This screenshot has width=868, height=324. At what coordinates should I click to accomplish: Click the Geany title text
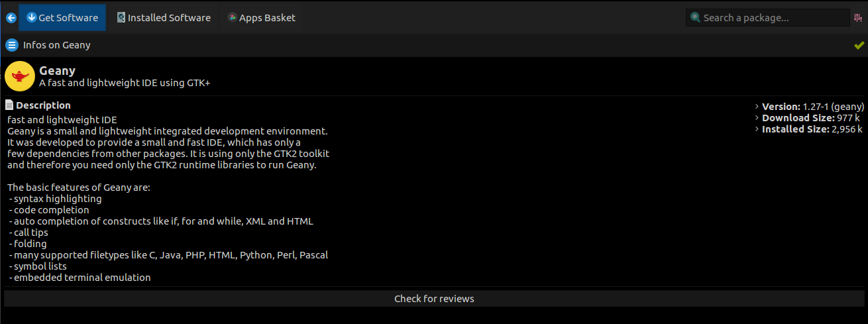click(57, 70)
